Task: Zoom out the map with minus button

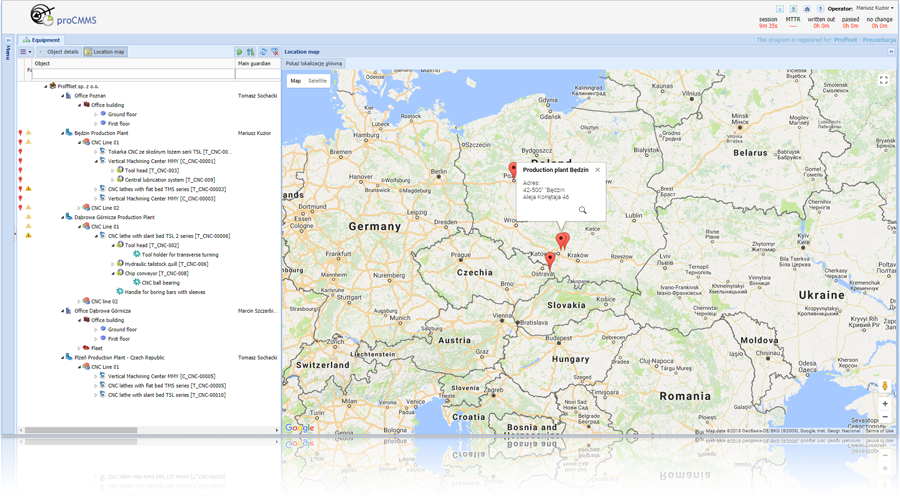Action: 885,417
